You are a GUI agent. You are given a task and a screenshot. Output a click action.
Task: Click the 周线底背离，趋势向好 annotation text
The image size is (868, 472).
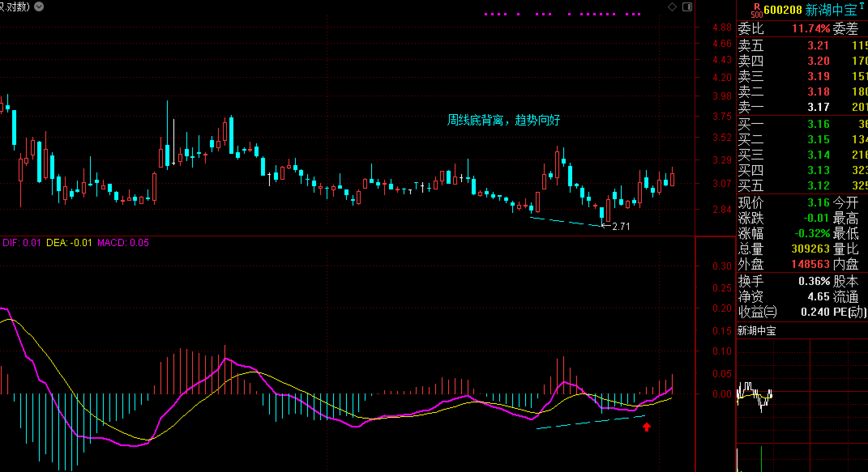(503, 120)
